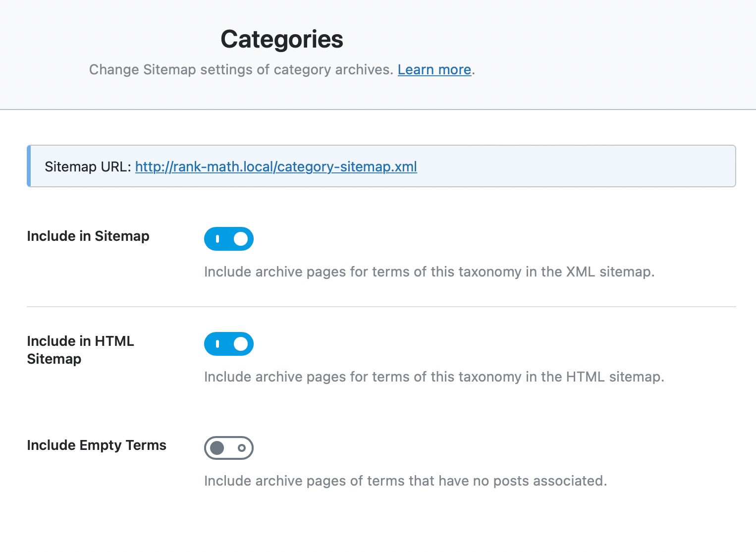The width and height of the screenshot is (756, 552).
Task: Click the Categories heading
Action: pyautogui.click(x=282, y=39)
